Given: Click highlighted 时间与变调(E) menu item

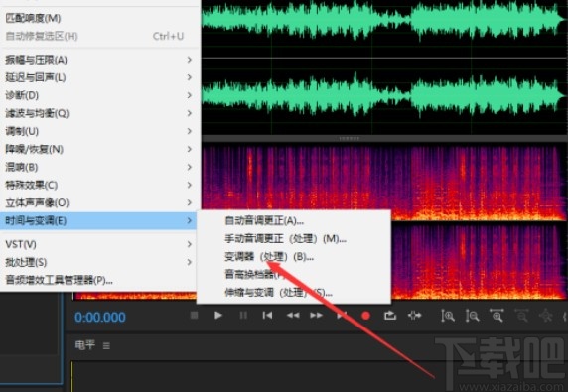Looking at the screenshot, I should coord(98,220).
